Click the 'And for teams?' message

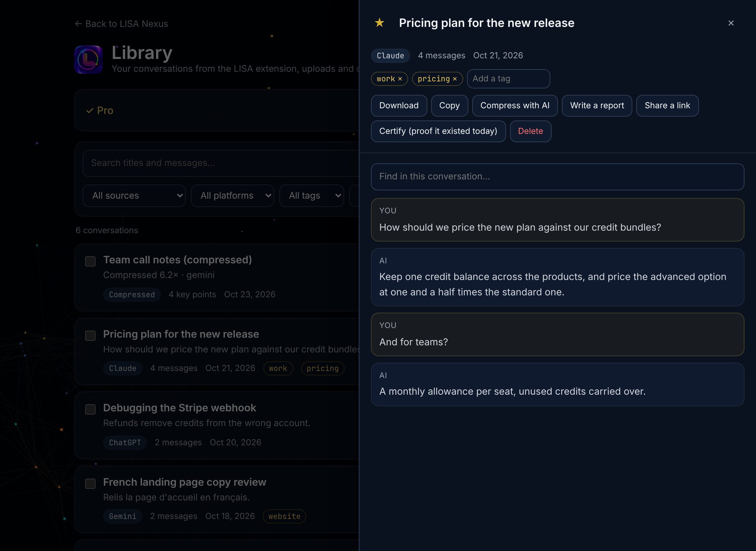point(557,334)
